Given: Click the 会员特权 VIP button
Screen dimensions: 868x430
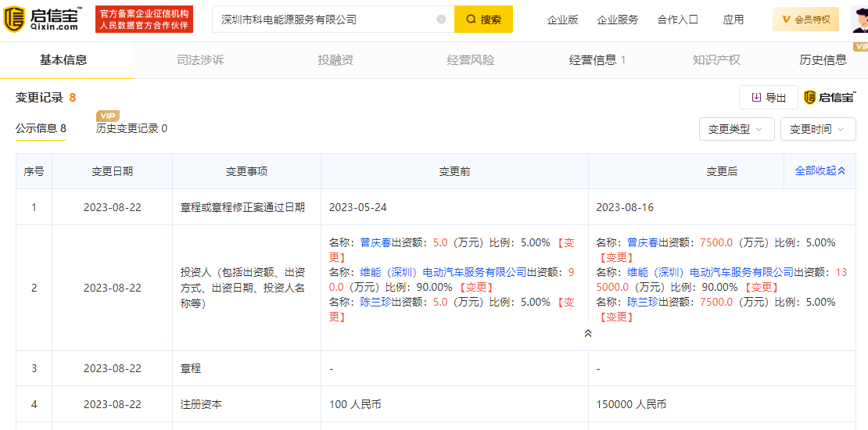Looking at the screenshot, I should coord(806,20).
